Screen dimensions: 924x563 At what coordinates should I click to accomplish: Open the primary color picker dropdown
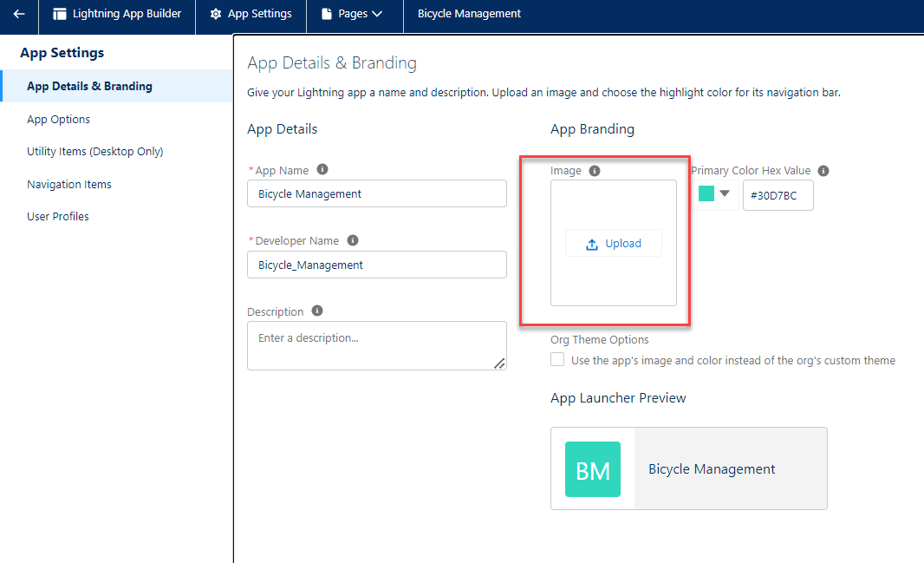coord(726,195)
